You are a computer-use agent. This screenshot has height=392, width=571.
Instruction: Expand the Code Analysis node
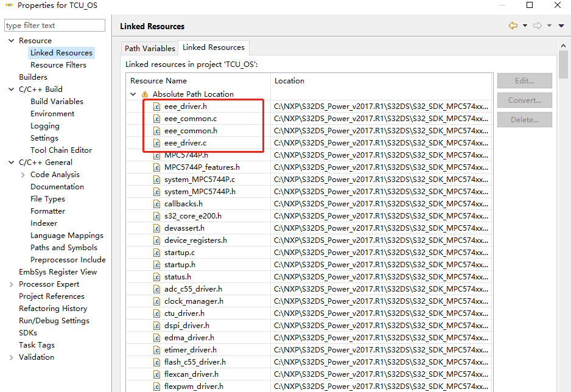click(23, 175)
